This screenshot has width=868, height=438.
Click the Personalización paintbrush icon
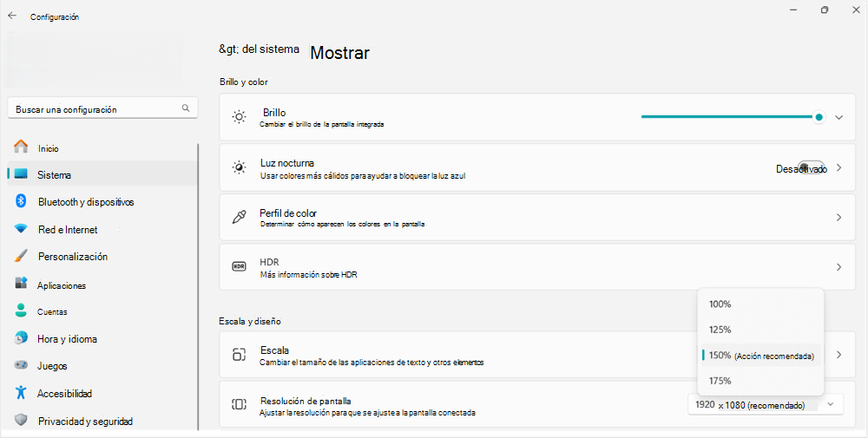click(x=21, y=256)
